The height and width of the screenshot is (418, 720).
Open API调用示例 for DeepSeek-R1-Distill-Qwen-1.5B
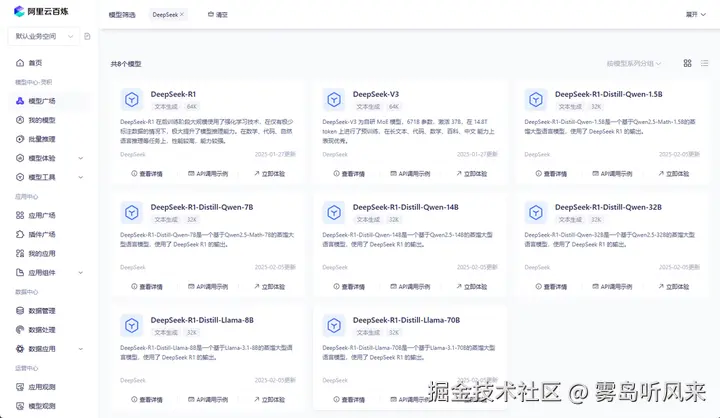click(612, 174)
